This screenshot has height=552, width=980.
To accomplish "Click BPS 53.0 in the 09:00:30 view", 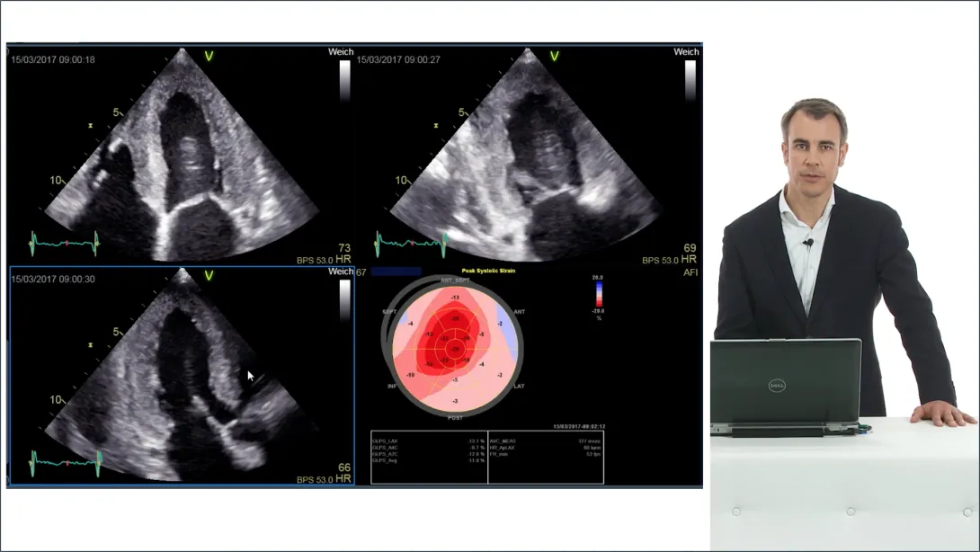I will [315, 479].
